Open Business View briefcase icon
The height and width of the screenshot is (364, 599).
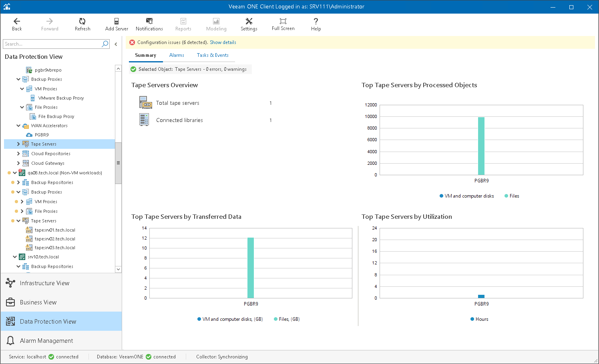10,302
